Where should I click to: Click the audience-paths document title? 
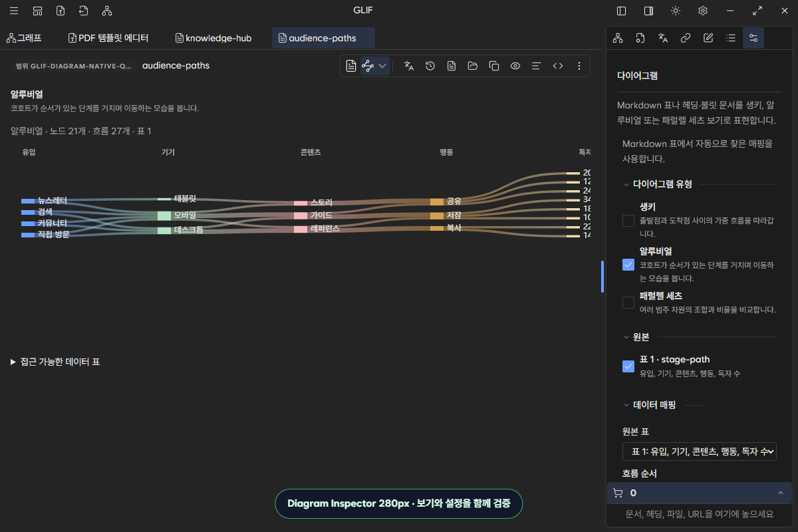coord(176,66)
